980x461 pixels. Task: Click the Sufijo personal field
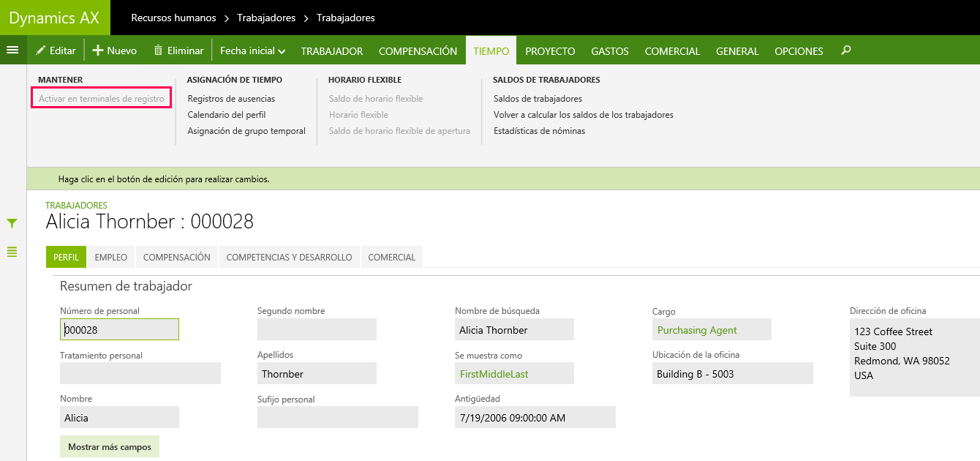coord(338,417)
